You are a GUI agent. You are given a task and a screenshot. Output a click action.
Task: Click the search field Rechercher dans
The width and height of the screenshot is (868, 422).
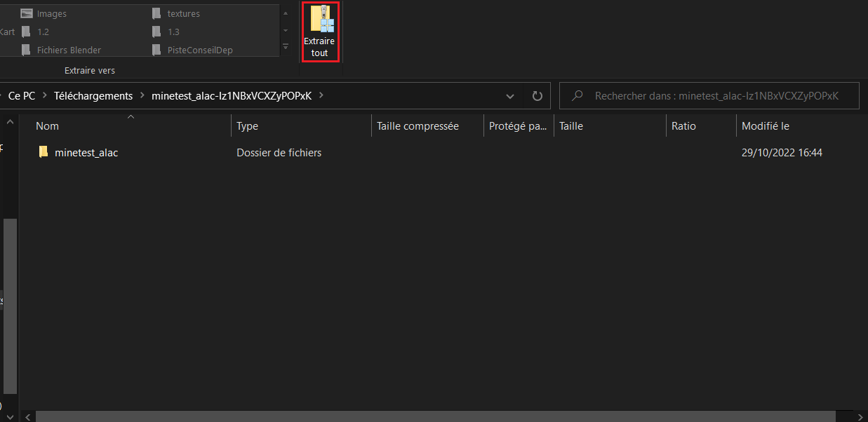point(716,96)
